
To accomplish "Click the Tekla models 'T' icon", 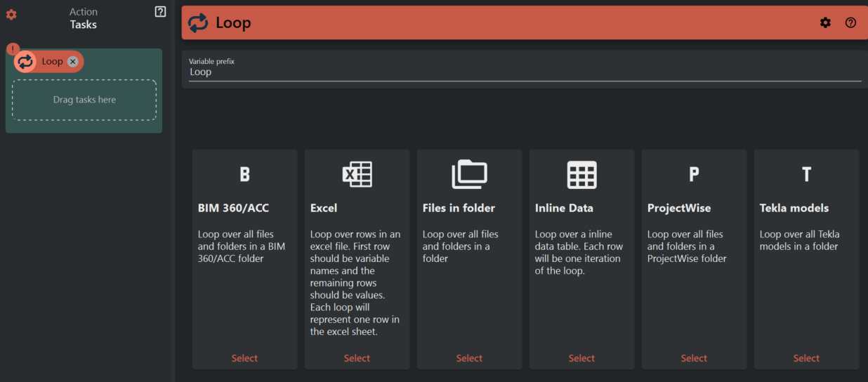I will [806, 174].
